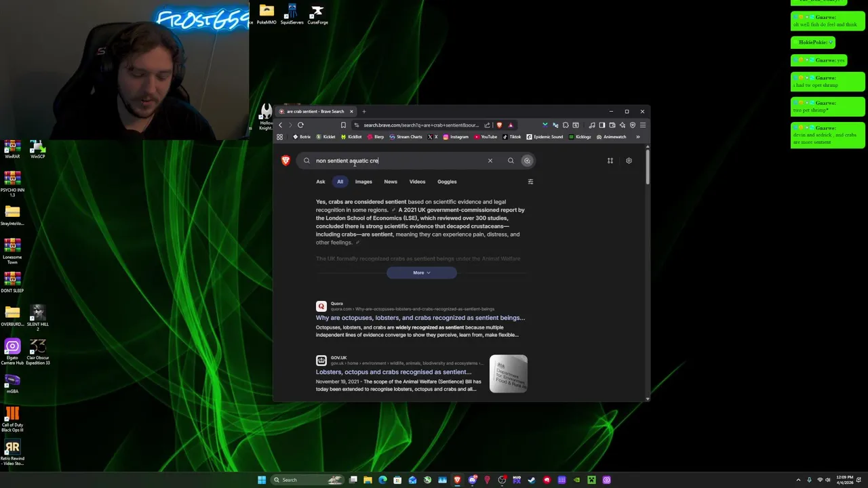This screenshot has height=488, width=868.
Task: Switch to Videos results tab
Action: pos(417,182)
